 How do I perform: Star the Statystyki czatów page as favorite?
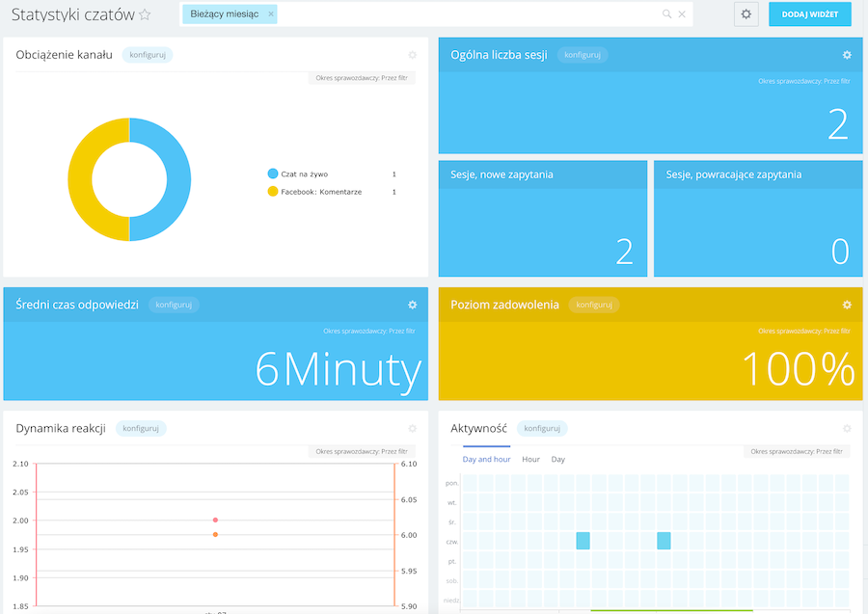145,14
